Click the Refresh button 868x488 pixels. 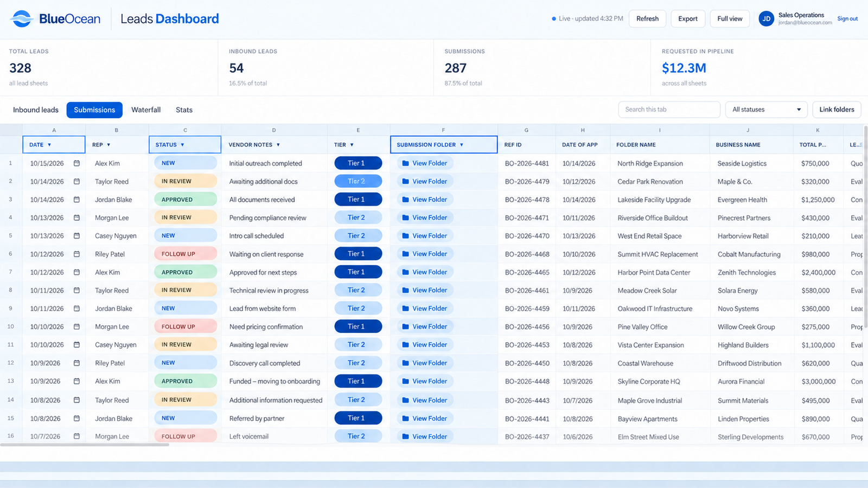click(647, 18)
